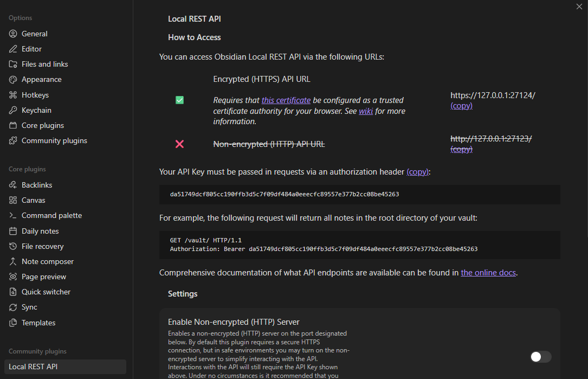Open the wiki link
The width and height of the screenshot is (588, 379).
(366, 111)
